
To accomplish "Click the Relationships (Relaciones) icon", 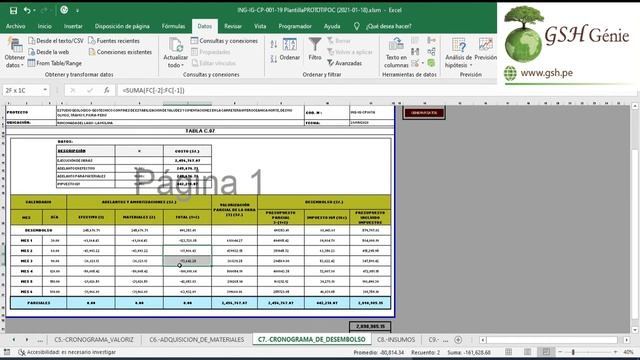I will 431,51.
